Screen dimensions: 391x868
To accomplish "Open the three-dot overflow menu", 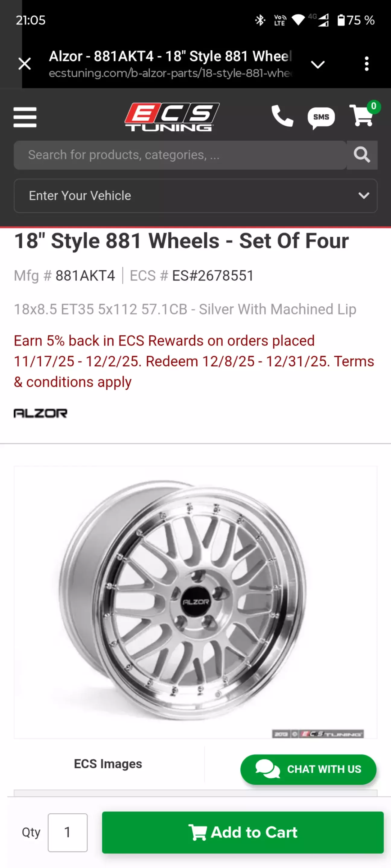I will (x=366, y=64).
